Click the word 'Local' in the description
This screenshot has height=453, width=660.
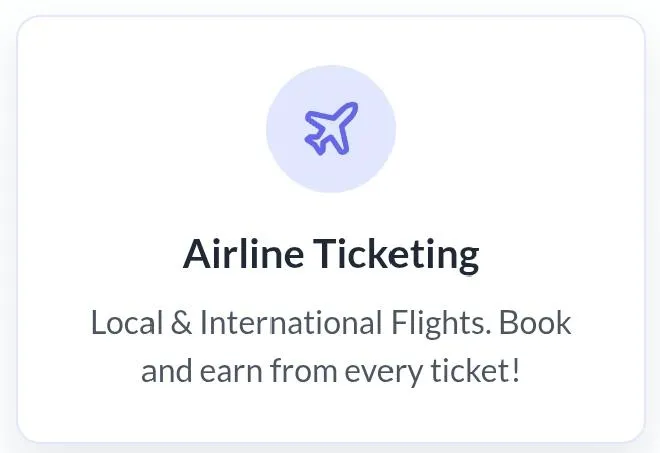pyautogui.click(x=126, y=323)
